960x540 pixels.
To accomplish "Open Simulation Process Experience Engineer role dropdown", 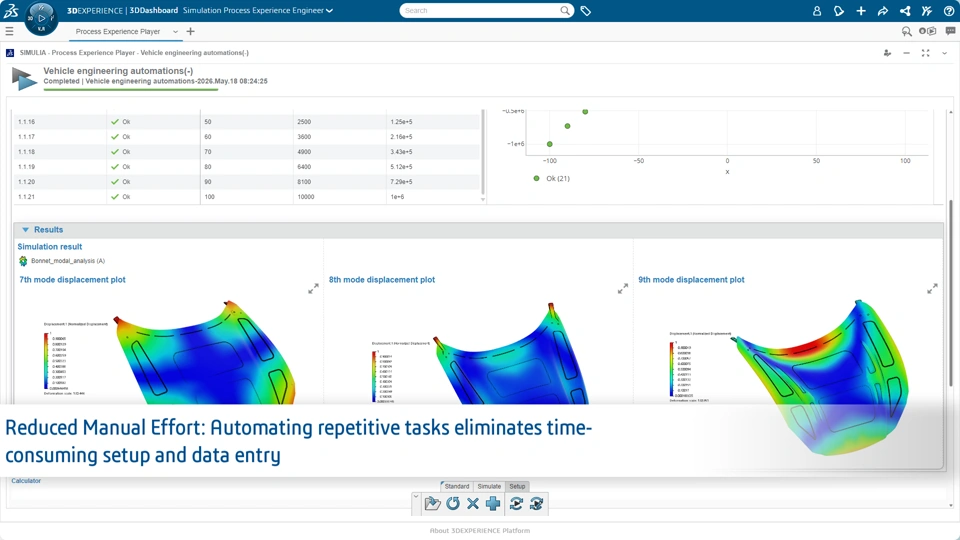I will 258,10.
